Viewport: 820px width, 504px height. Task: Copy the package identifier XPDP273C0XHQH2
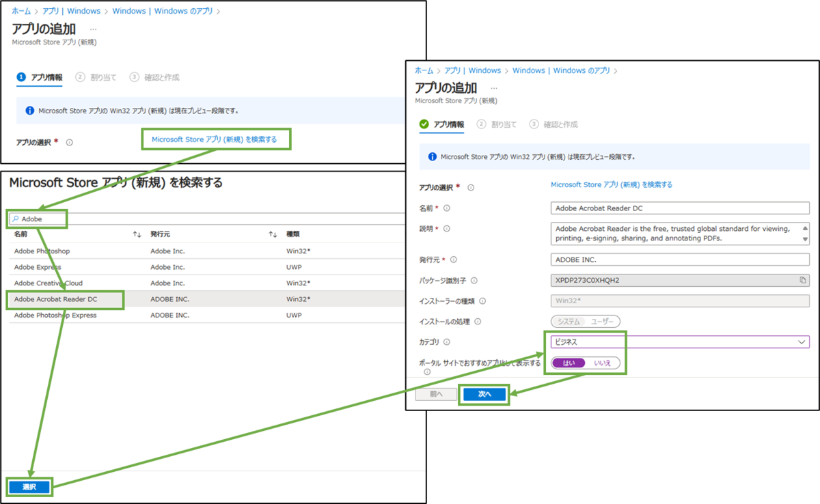click(803, 280)
